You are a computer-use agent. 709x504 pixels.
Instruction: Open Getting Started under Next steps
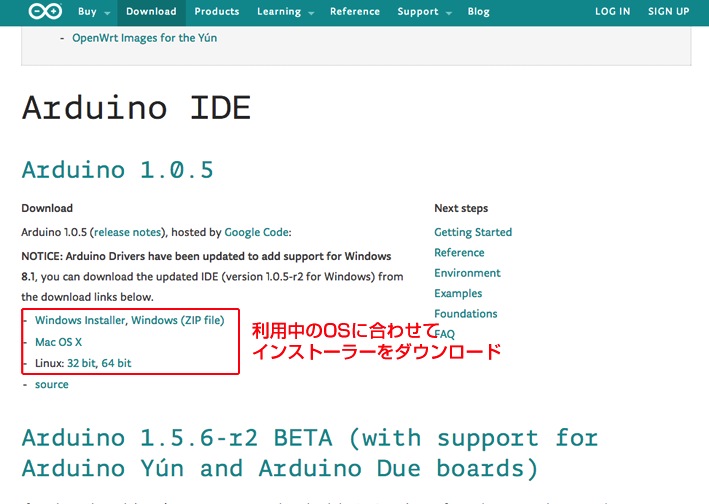(x=473, y=232)
